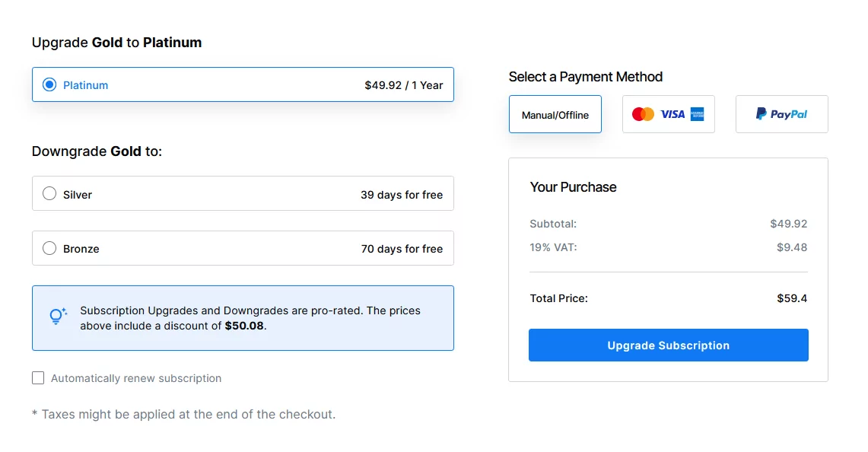Choose the PayPal payment method box
Viewport: 868px width, 452px height.
[x=781, y=114]
